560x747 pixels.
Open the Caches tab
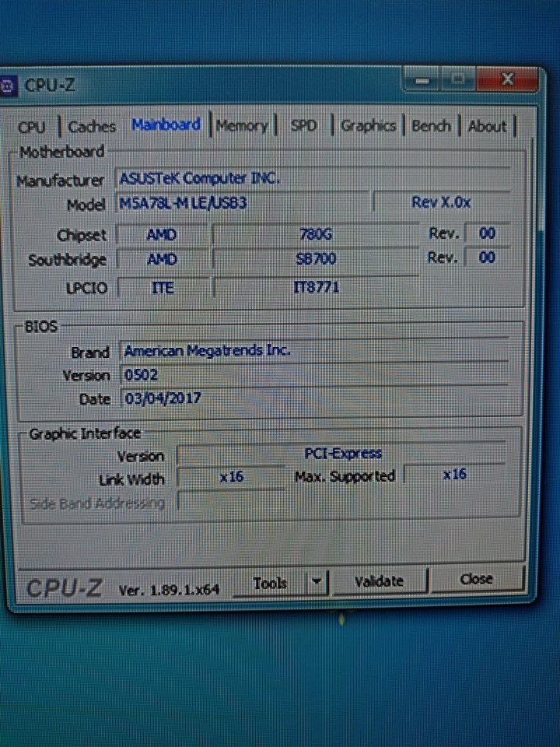tap(92, 127)
